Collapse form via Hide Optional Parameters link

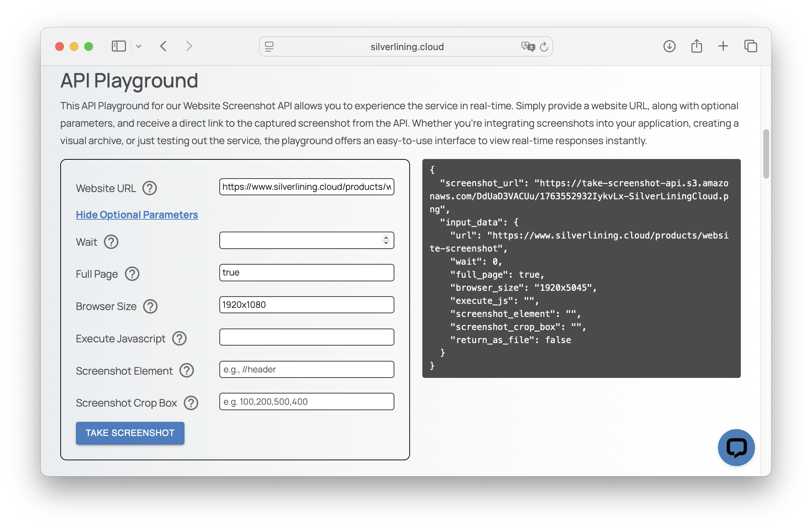tap(137, 215)
